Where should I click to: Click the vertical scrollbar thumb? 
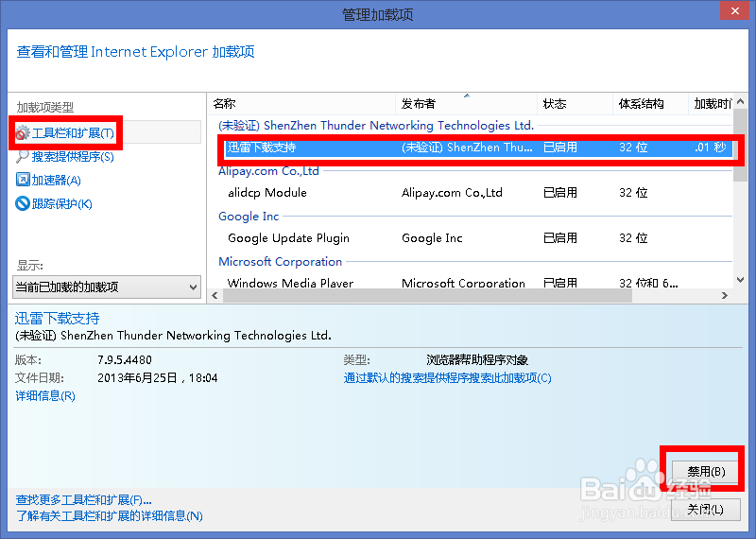tap(741, 146)
